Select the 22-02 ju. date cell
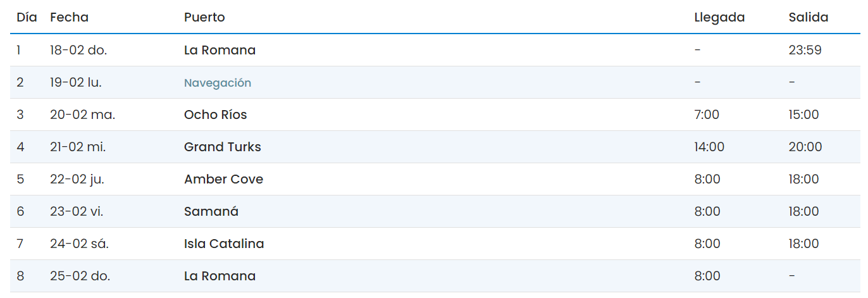 click(x=77, y=179)
